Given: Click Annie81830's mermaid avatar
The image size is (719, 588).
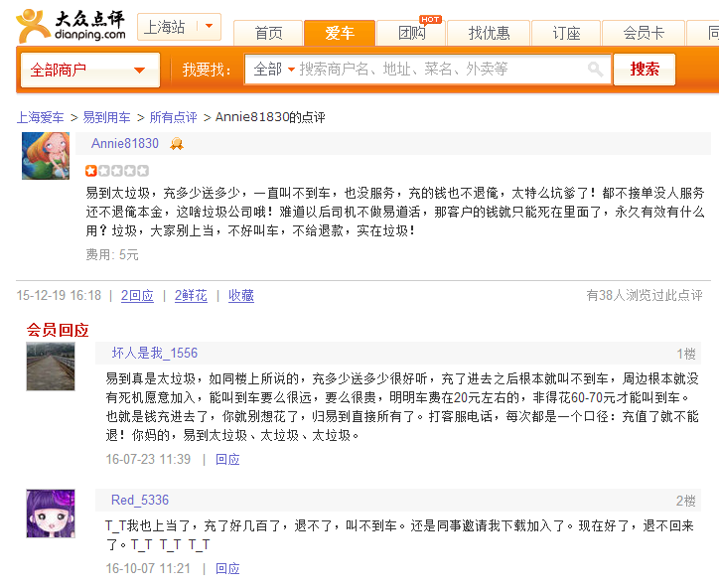Looking at the screenshot, I should (x=46, y=156).
